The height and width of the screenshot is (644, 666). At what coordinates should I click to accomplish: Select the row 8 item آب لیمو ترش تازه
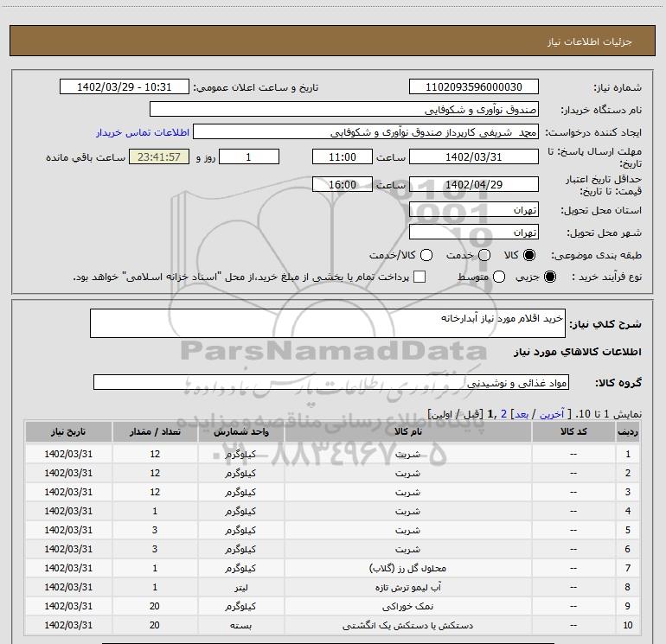point(407,587)
